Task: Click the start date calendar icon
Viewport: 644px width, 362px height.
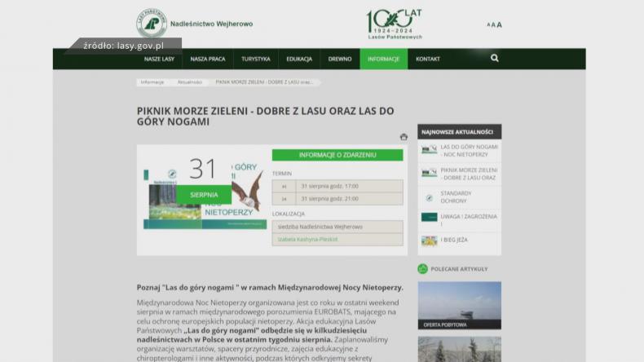Action: pyautogui.click(x=284, y=187)
